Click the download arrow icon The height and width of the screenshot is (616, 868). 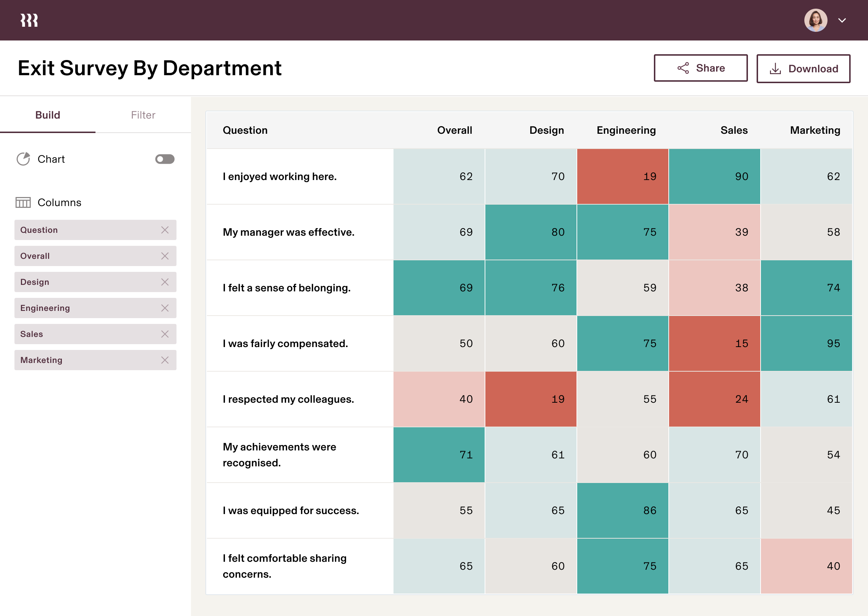point(775,68)
